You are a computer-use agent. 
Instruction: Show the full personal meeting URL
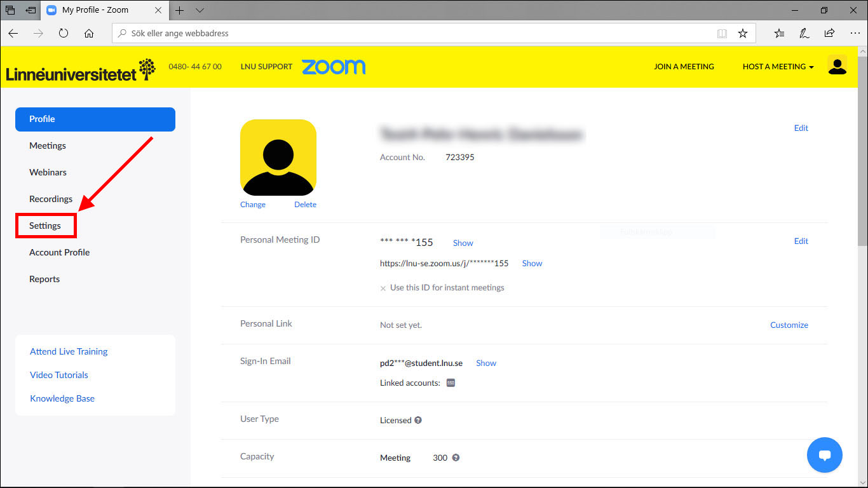pos(532,263)
